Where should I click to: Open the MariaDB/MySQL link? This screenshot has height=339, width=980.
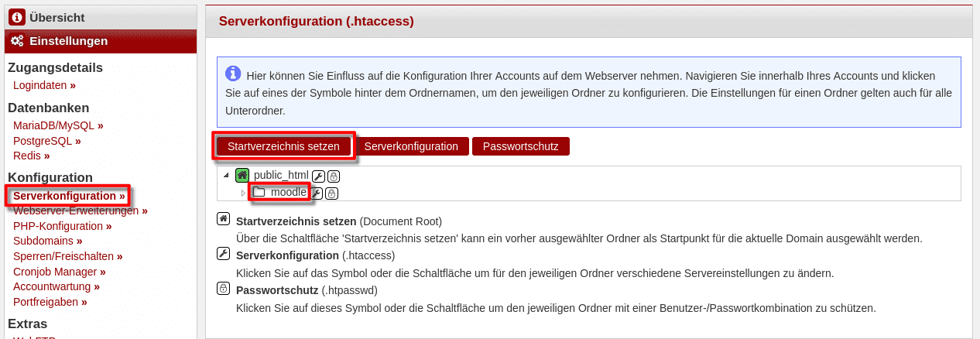[x=53, y=125]
